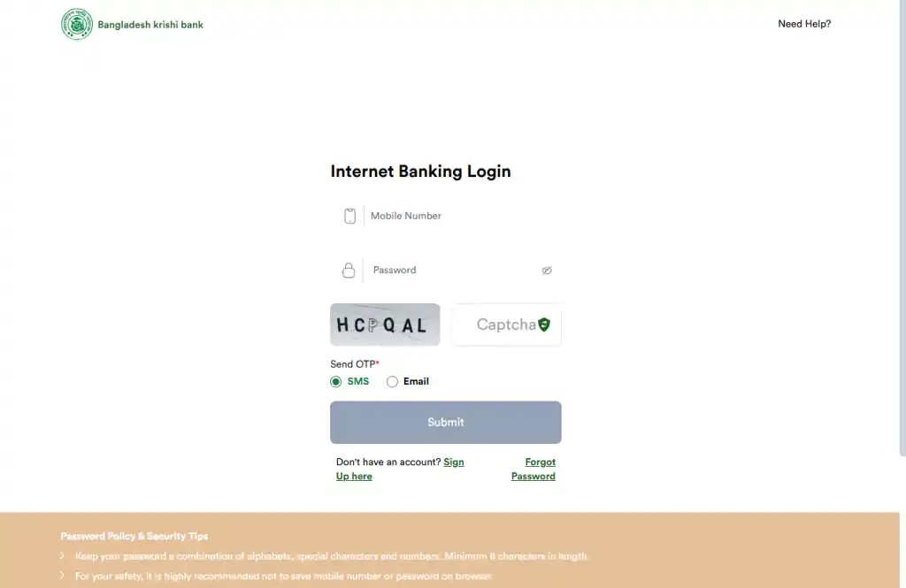Click the green shield icon in Captcha field
This screenshot has width=906, height=588.
pos(544,325)
